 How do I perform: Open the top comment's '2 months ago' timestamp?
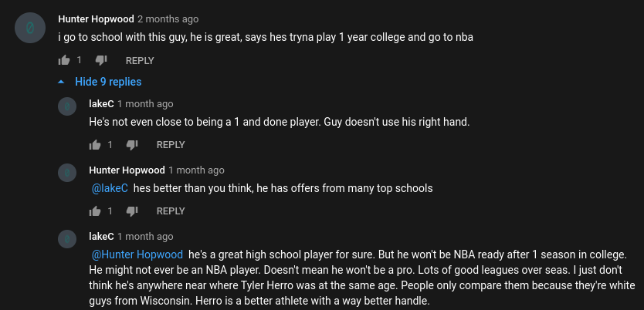[168, 19]
